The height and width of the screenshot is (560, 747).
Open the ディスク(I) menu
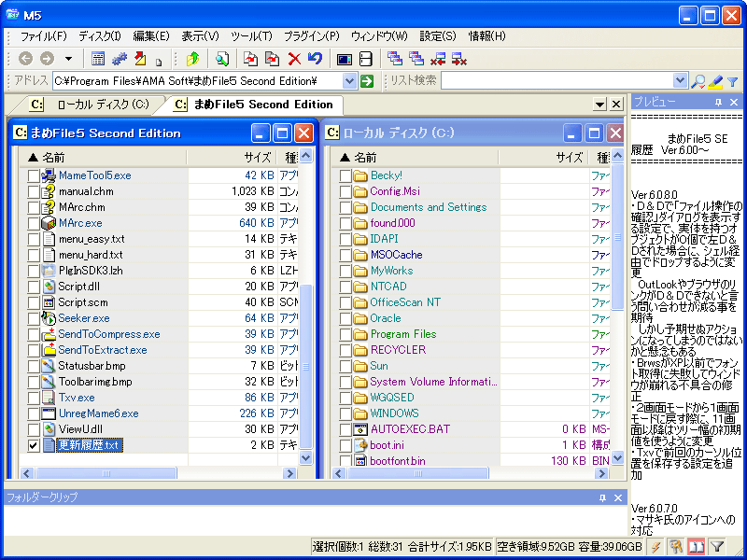100,36
